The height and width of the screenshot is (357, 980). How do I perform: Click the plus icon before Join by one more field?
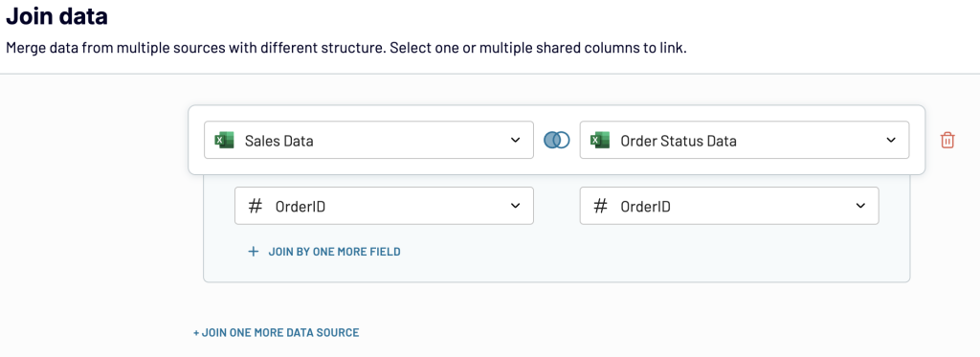click(253, 252)
